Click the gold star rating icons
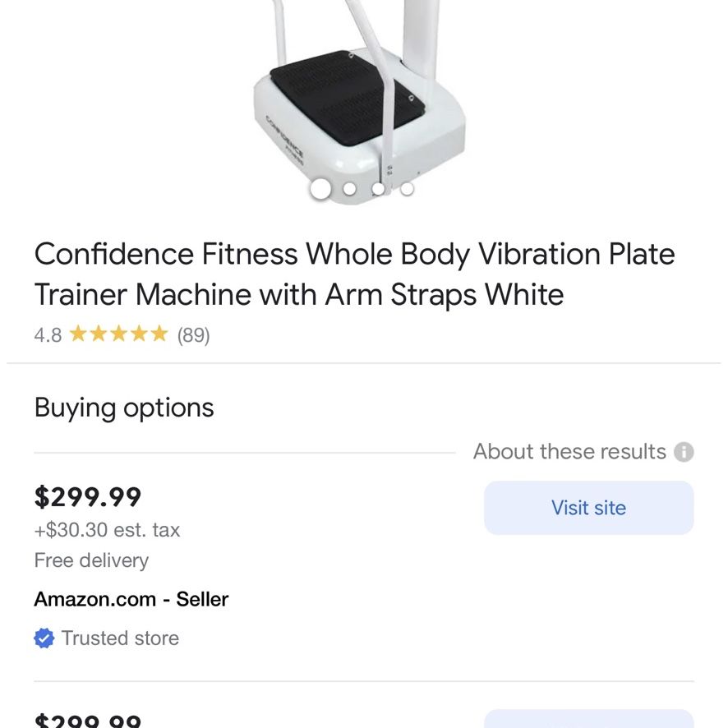This screenshot has height=728, width=728. tap(119, 334)
